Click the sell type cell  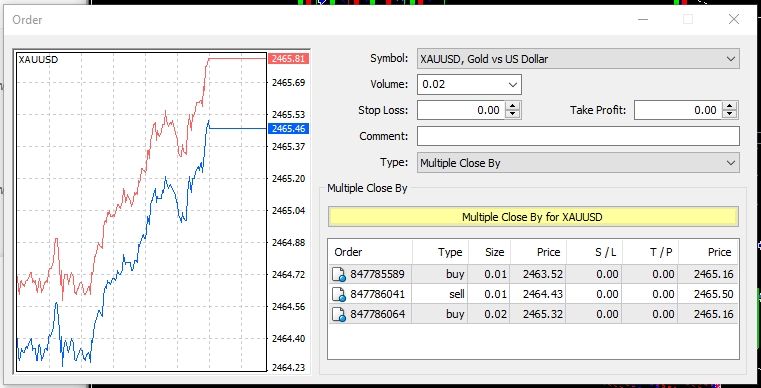(441, 294)
